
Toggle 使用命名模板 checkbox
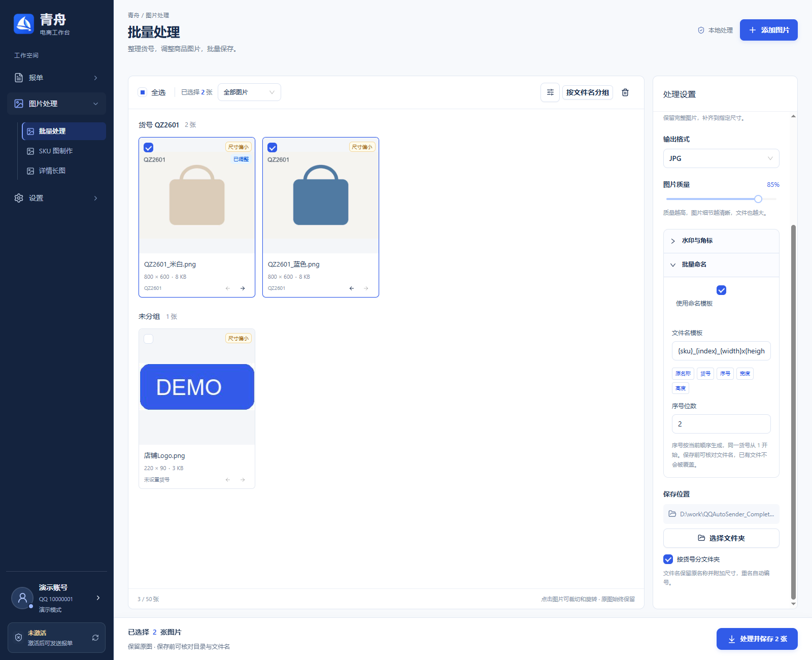(721, 290)
